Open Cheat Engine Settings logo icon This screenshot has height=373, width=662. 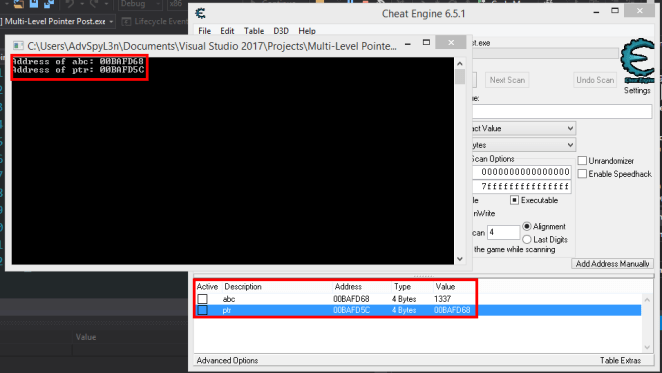click(637, 60)
